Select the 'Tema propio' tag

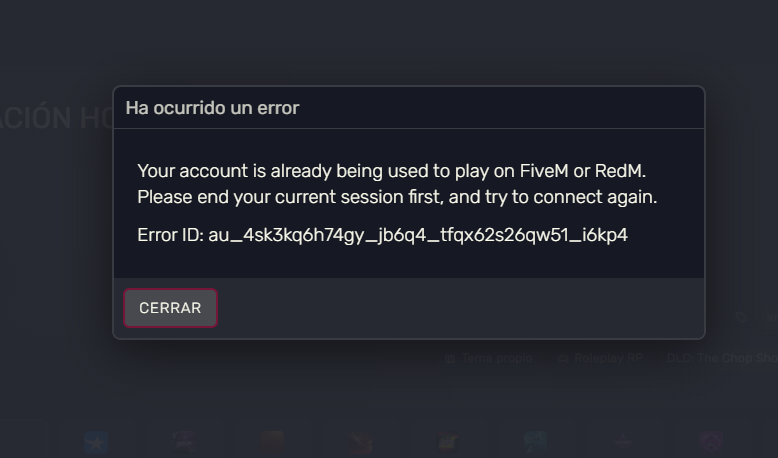(497, 358)
